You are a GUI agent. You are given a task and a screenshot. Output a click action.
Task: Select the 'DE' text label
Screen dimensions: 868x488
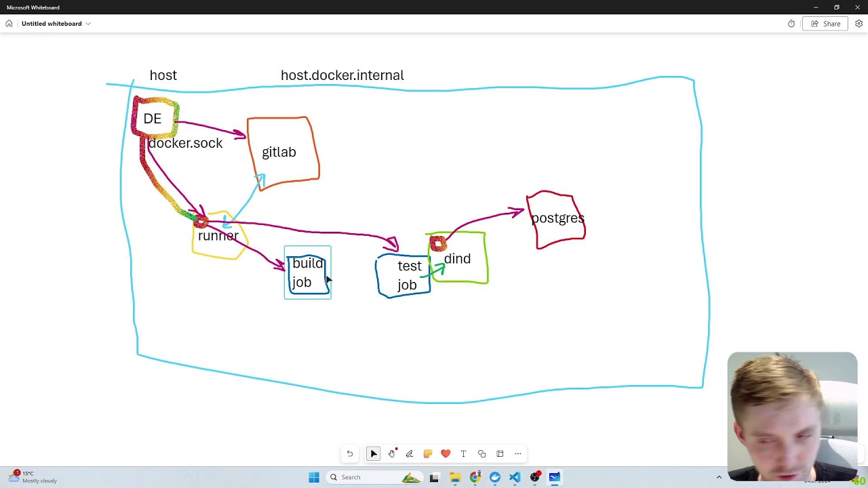click(x=153, y=119)
